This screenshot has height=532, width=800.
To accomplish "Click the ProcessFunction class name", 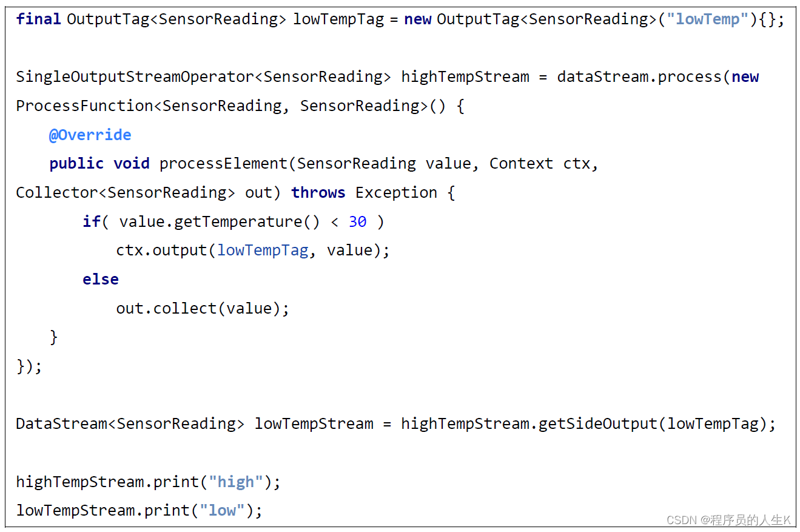I will pos(84,106).
